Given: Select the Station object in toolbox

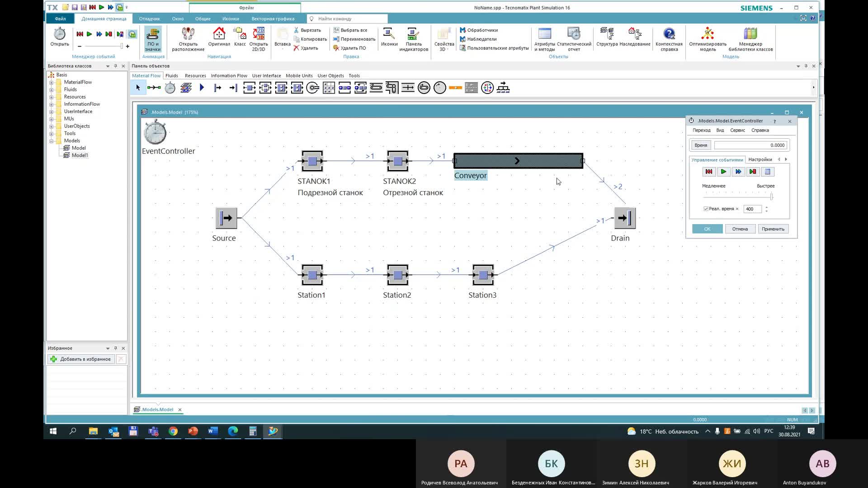Looking at the screenshot, I should 249,88.
